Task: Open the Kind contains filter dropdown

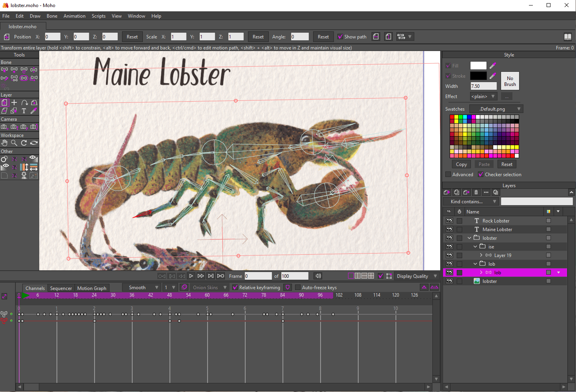Action: point(471,202)
